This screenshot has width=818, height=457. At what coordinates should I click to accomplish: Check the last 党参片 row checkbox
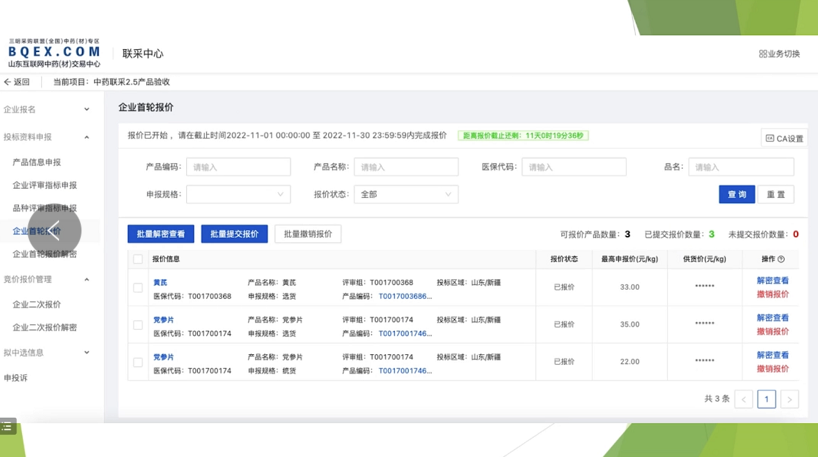[x=138, y=363]
